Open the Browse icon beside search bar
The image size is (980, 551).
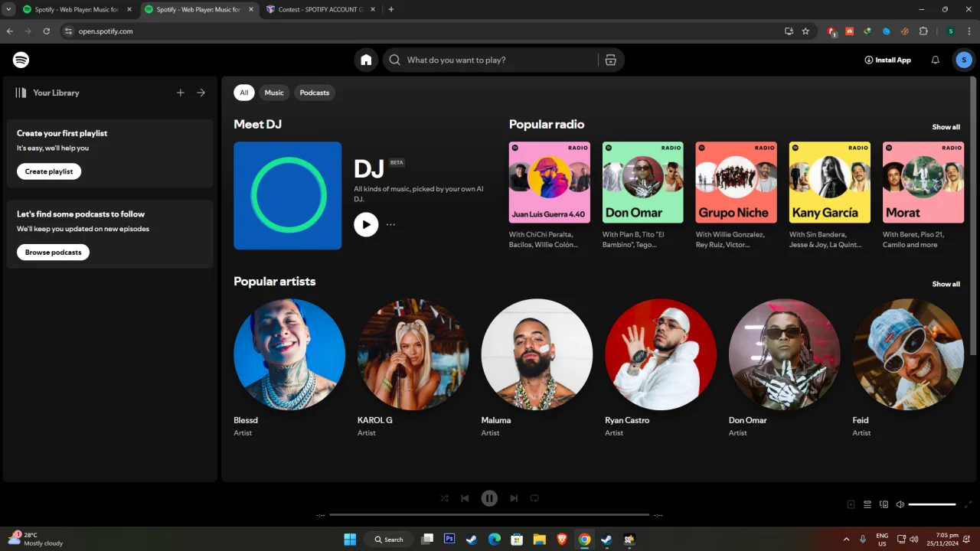(610, 60)
